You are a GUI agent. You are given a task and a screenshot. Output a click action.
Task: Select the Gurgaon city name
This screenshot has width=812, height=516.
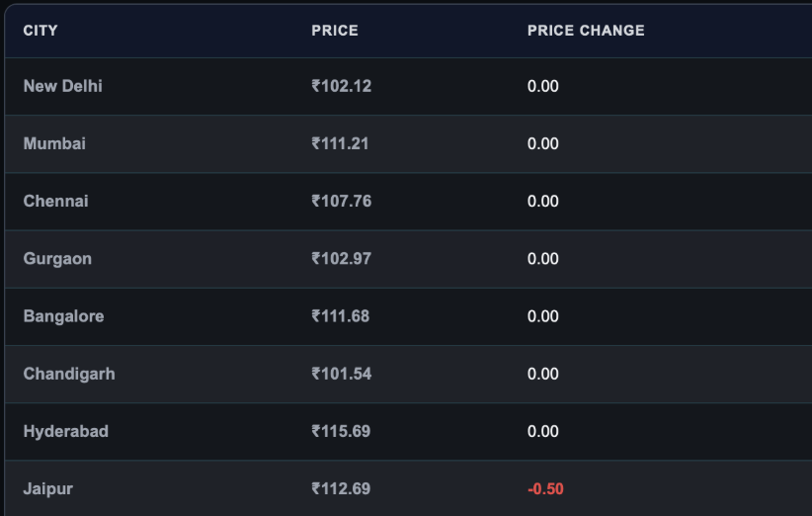pos(57,259)
